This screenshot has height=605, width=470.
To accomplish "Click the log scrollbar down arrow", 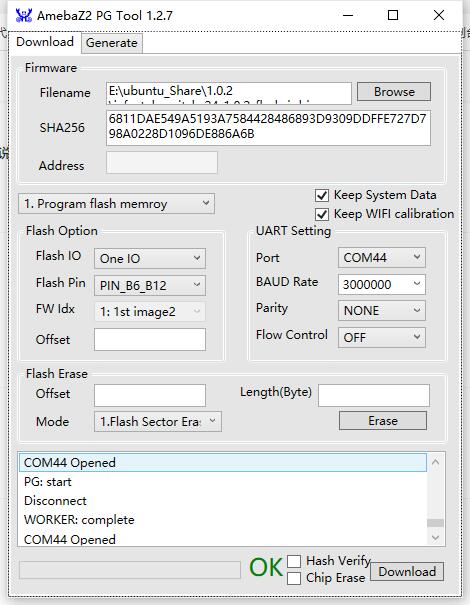I will tap(436, 537).
